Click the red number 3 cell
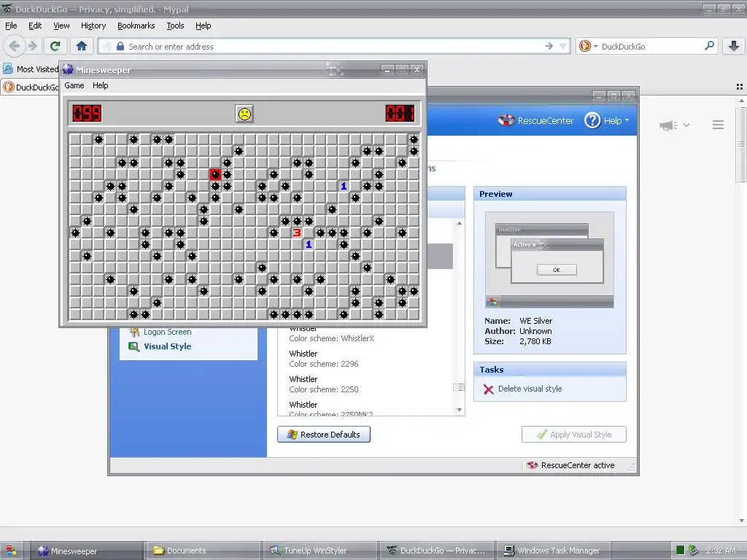The height and width of the screenshot is (560, 747). (297, 233)
